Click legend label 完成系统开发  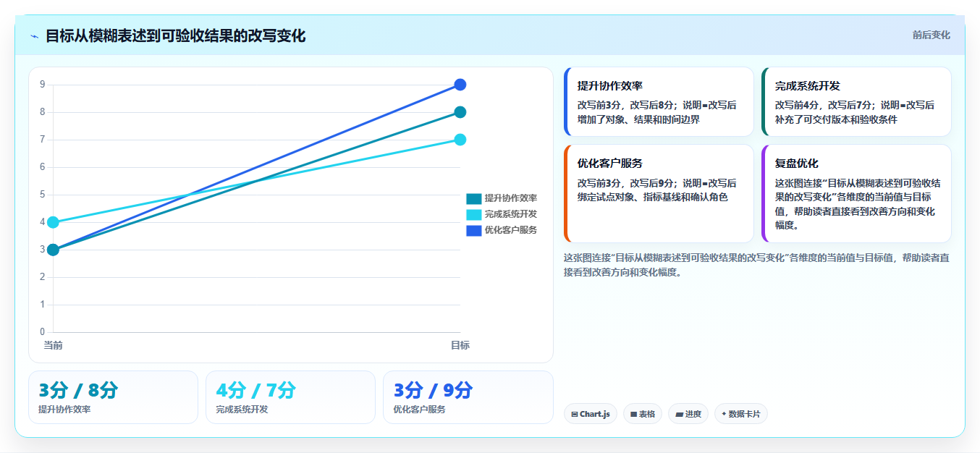(x=511, y=214)
